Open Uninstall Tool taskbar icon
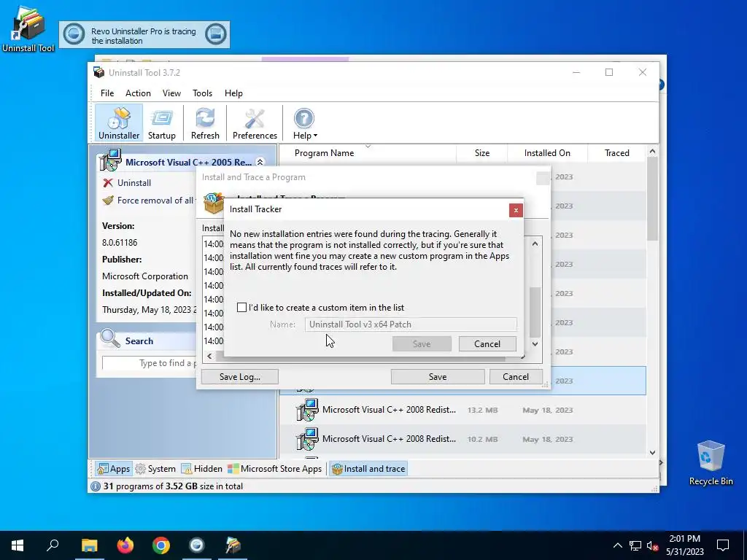The height and width of the screenshot is (560, 747). point(233,545)
